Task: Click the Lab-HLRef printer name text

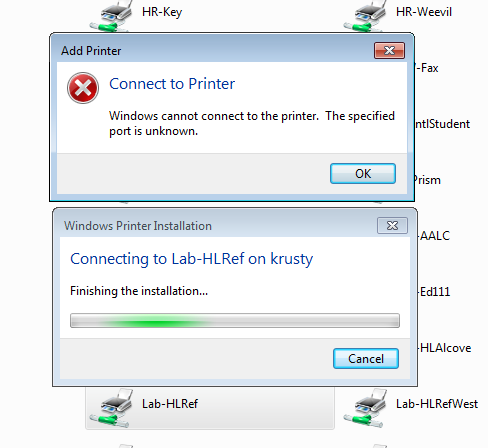Action: click(170, 404)
